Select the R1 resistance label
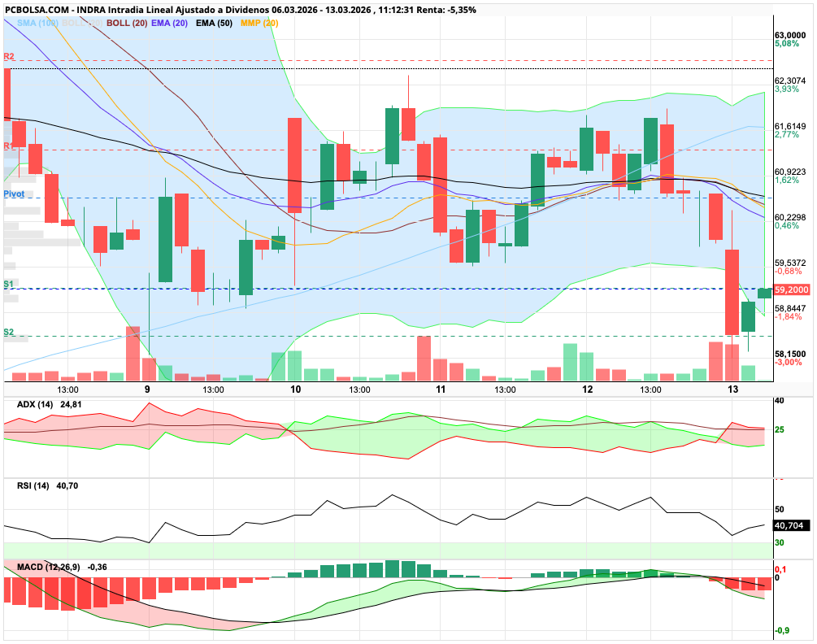The height and width of the screenshot is (644, 817). point(9,146)
